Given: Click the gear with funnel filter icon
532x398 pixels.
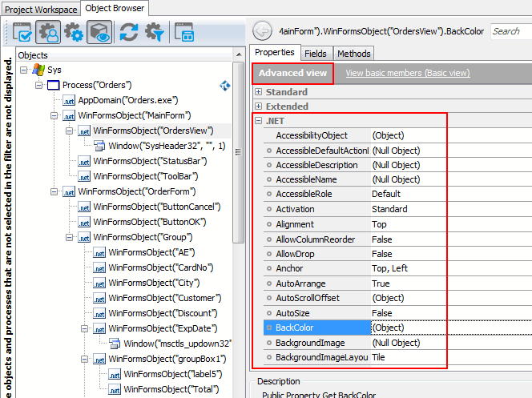Looking at the screenshot, I should [154, 33].
